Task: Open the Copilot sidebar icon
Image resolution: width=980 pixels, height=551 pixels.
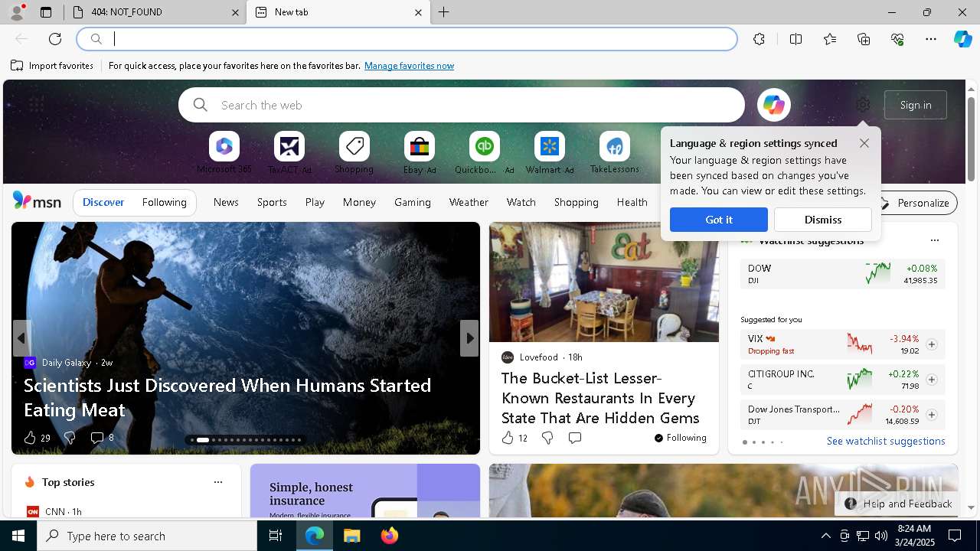Action: (962, 39)
